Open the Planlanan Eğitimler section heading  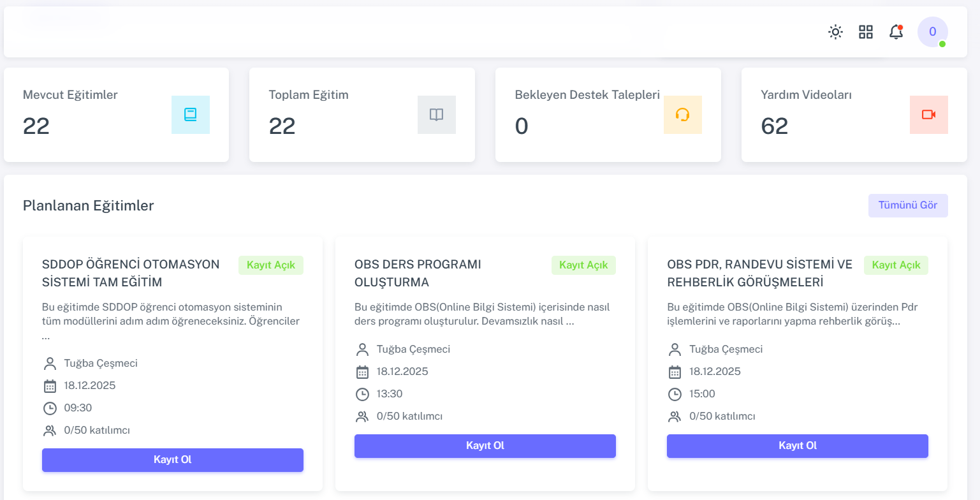(x=88, y=205)
